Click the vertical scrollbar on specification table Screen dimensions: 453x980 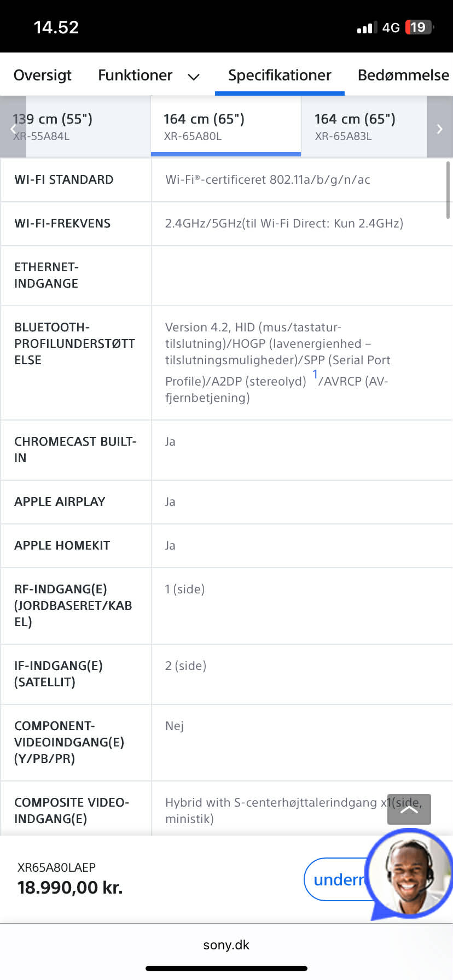449,190
